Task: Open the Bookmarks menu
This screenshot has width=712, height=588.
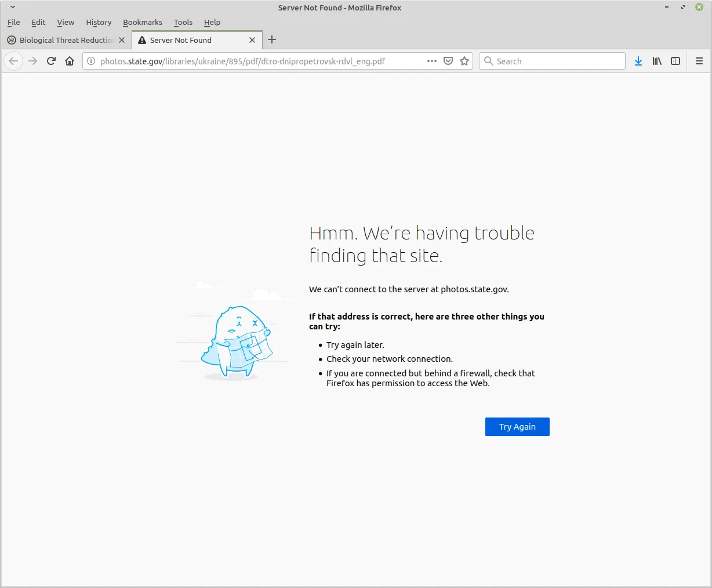Action: (x=143, y=22)
